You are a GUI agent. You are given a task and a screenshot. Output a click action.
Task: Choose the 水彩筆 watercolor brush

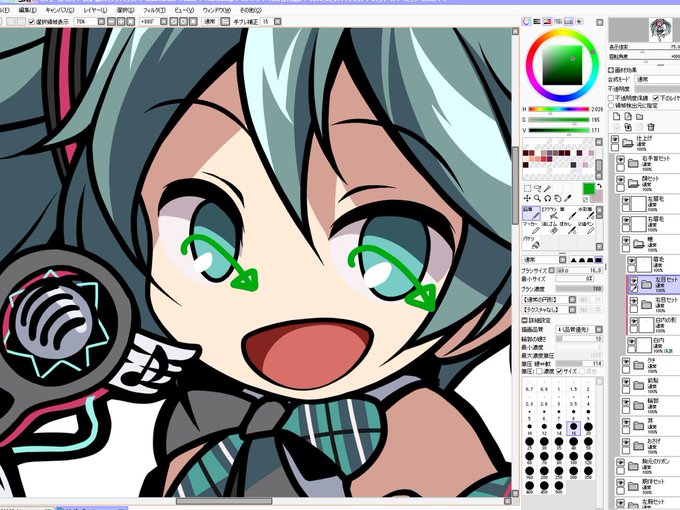[586, 213]
